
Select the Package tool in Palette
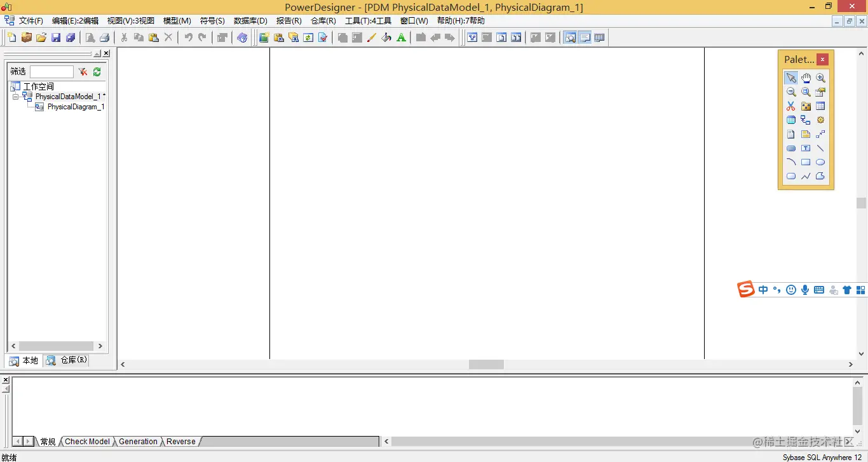[806, 106]
